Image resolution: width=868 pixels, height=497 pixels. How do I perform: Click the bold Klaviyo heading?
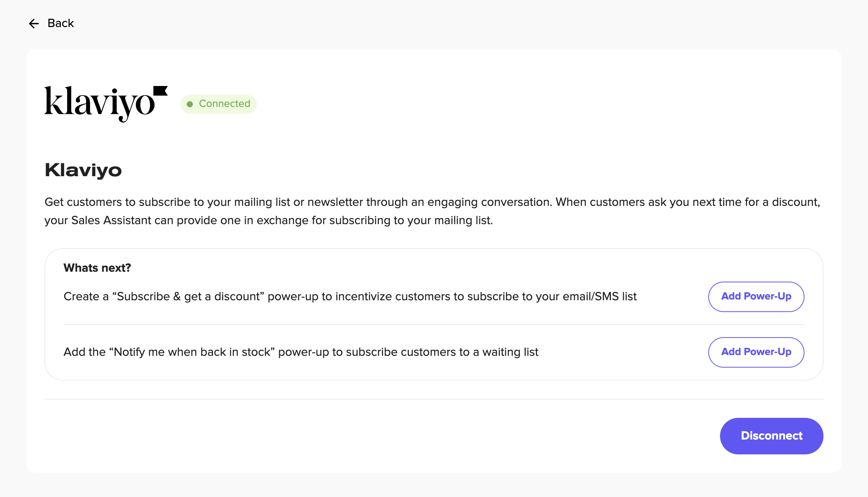(83, 170)
